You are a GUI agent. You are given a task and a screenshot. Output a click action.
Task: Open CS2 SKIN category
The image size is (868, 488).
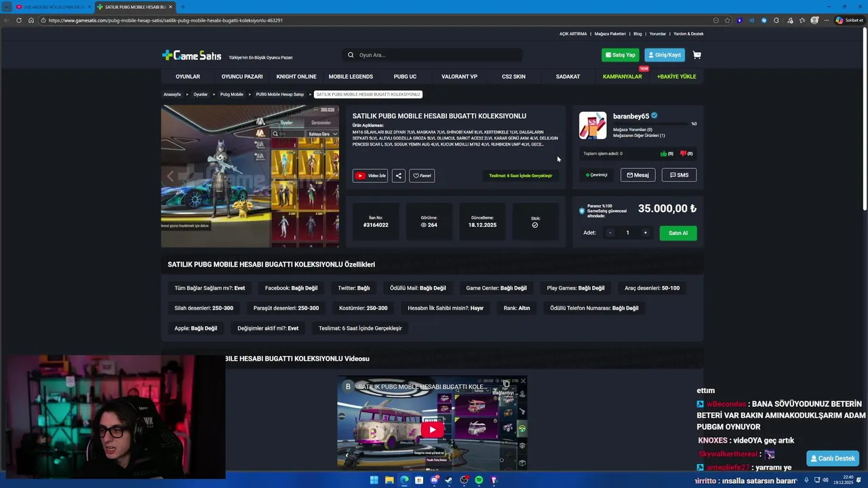[513, 77]
